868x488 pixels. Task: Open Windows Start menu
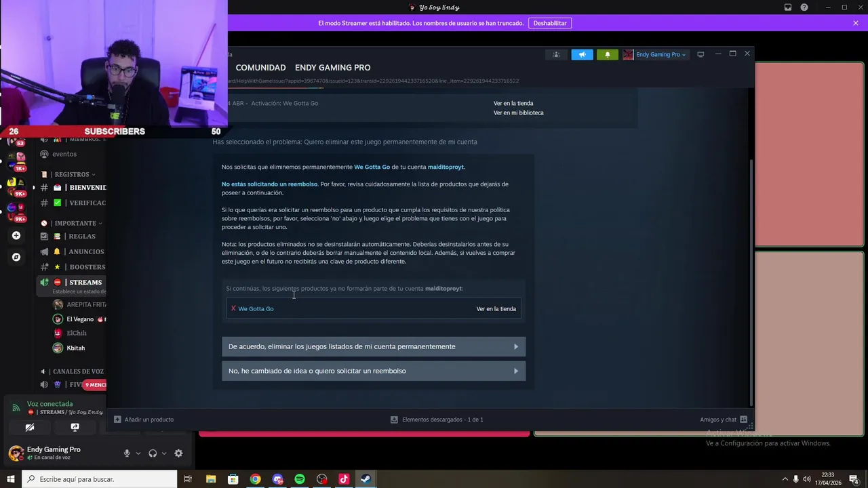(10, 479)
